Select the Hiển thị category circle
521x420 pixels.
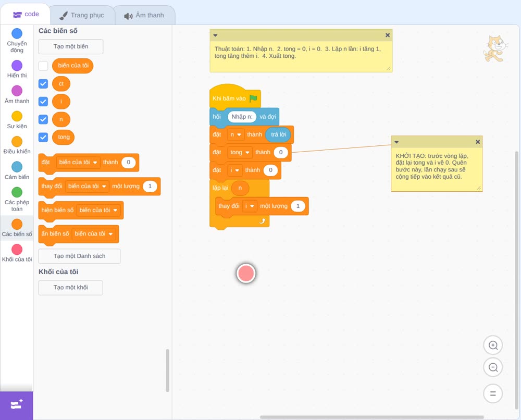pos(17,66)
